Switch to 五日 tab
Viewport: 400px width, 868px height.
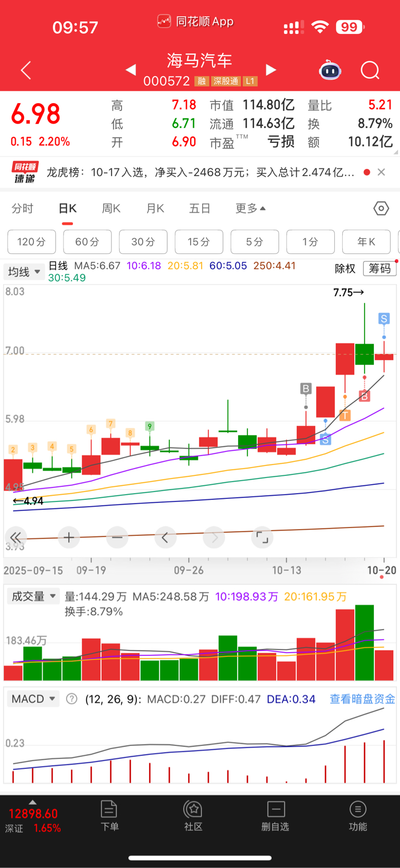click(199, 209)
